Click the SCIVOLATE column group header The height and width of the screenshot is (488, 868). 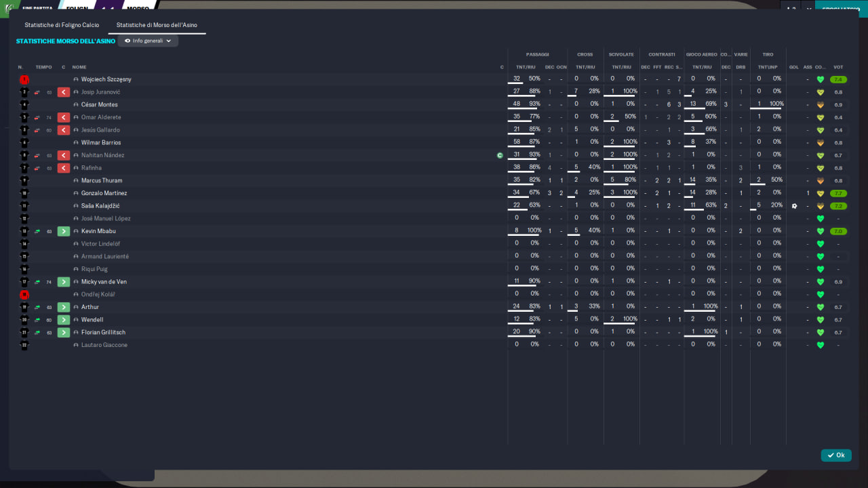click(621, 54)
